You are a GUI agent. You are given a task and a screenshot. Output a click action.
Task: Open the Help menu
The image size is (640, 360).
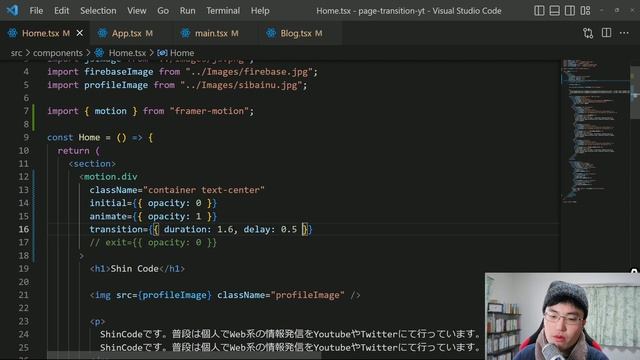260,11
